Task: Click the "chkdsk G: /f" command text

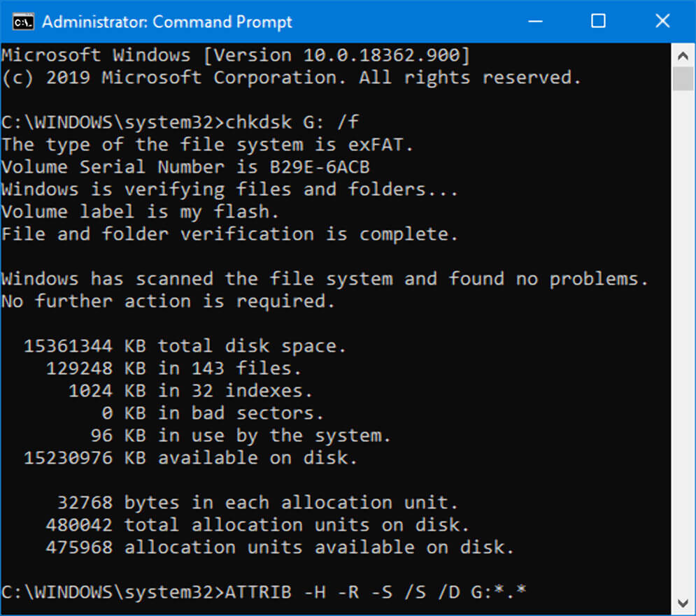Action: 292,122
